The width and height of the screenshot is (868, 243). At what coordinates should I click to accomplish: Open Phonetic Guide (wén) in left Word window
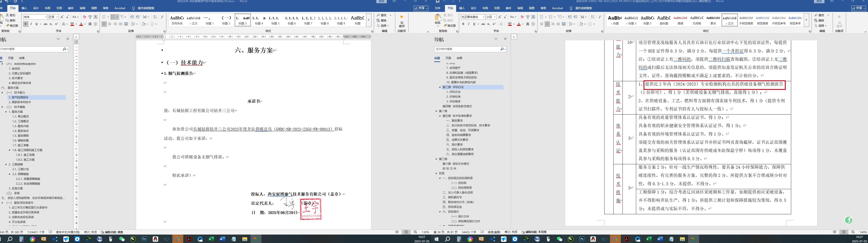90,17
